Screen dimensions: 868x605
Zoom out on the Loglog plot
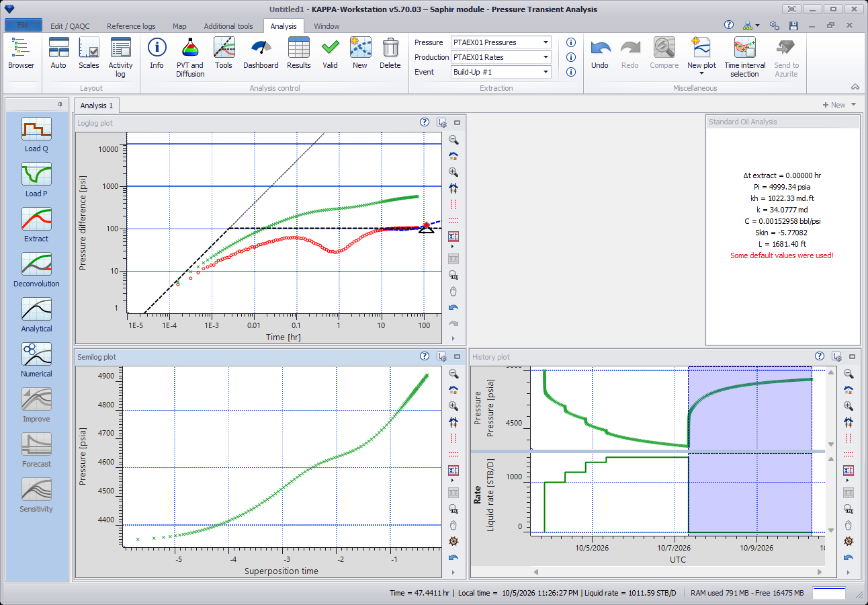click(x=453, y=140)
